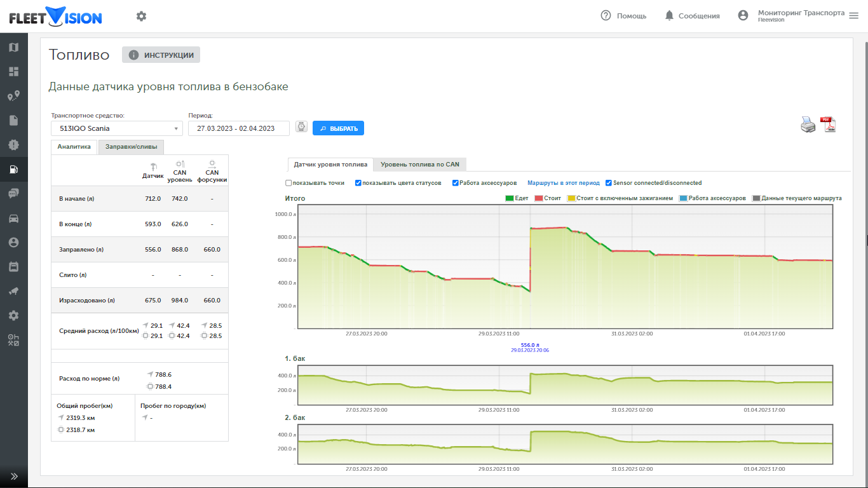Image resolution: width=868 pixels, height=488 pixels.
Task: Uncheck 'показывать цвета статусов' checkbox
Action: (358, 183)
